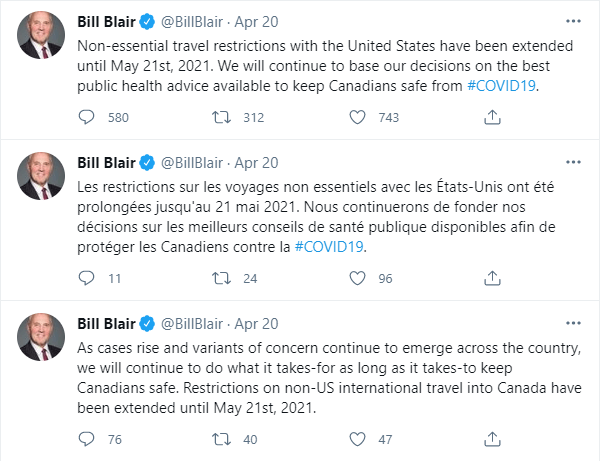Viewport: 601px width, 461px height.
Task: Reply to the French-language tweet
Action: [86, 278]
